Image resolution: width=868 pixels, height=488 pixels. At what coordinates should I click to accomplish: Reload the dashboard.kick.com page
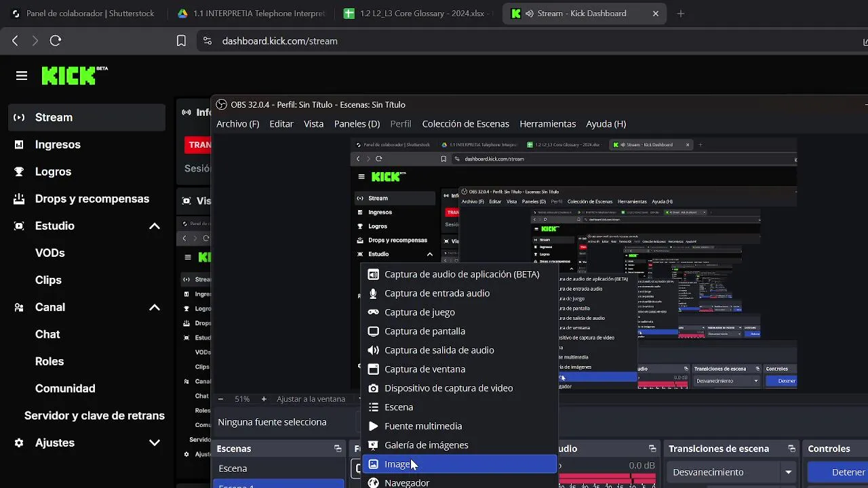click(56, 41)
